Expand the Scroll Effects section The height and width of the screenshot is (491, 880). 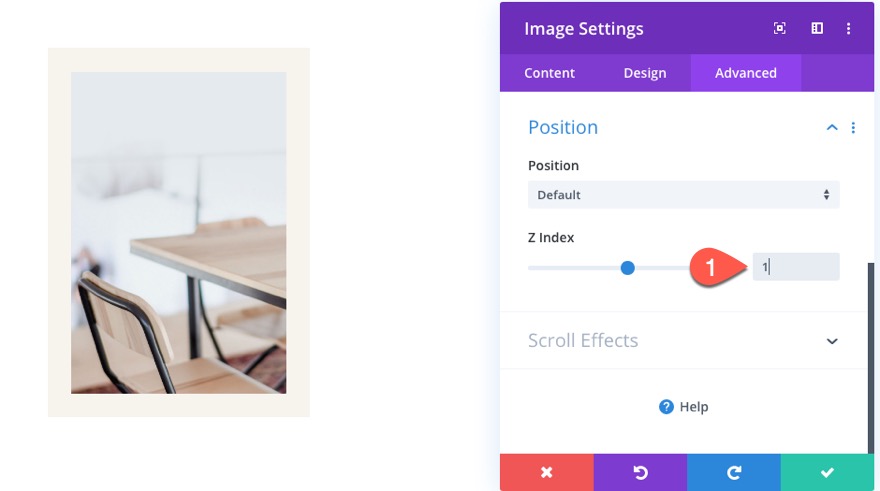point(831,341)
